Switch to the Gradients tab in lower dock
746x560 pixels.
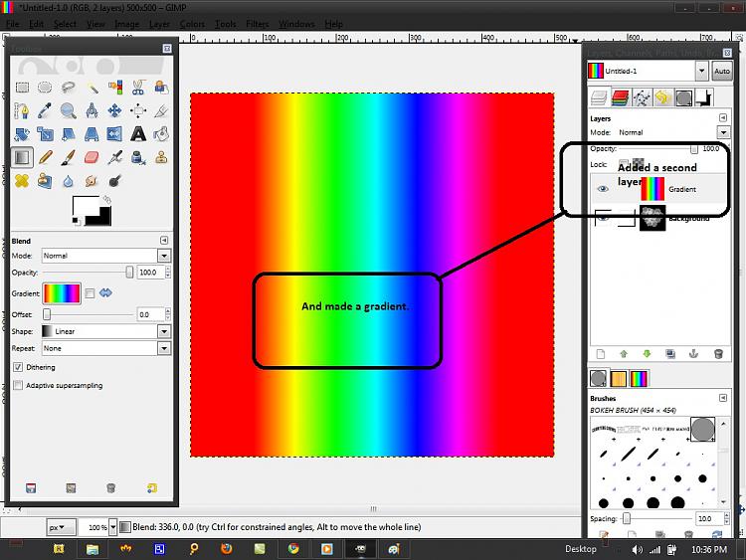point(639,379)
